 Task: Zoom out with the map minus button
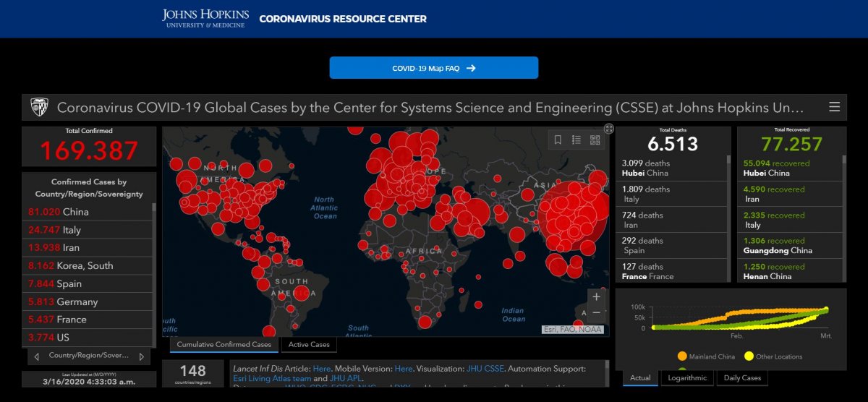pyautogui.click(x=596, y=312)
